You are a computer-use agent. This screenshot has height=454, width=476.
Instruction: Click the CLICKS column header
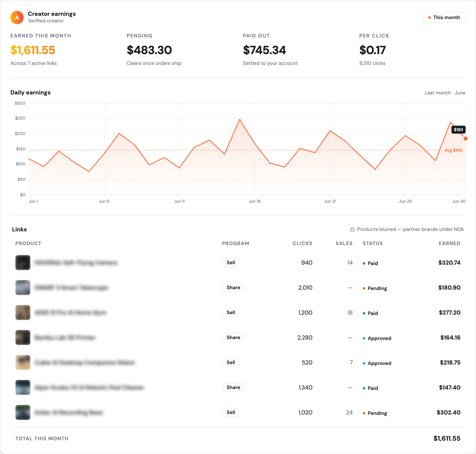click(302, 243)
